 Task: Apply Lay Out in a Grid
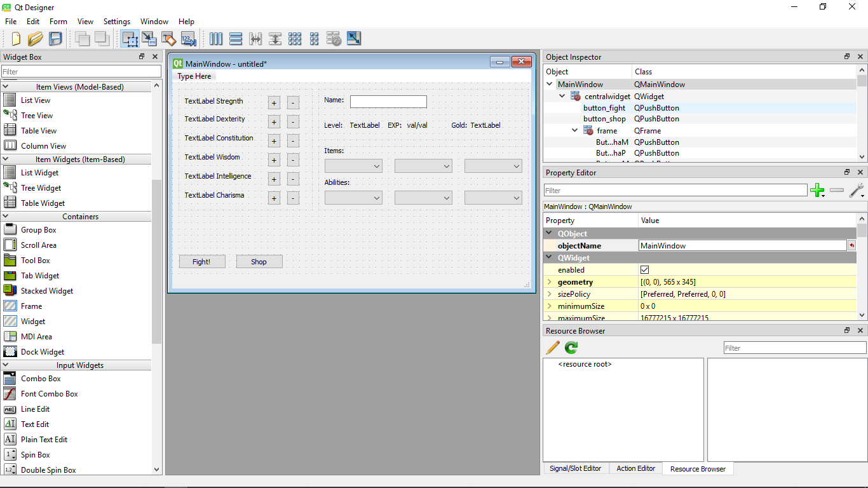point(295,39)
